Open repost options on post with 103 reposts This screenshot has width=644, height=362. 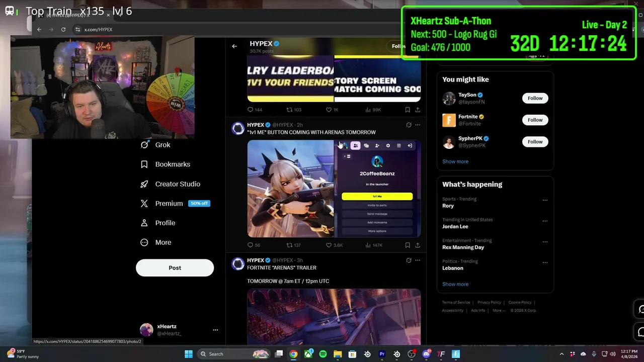coord(294,110)
